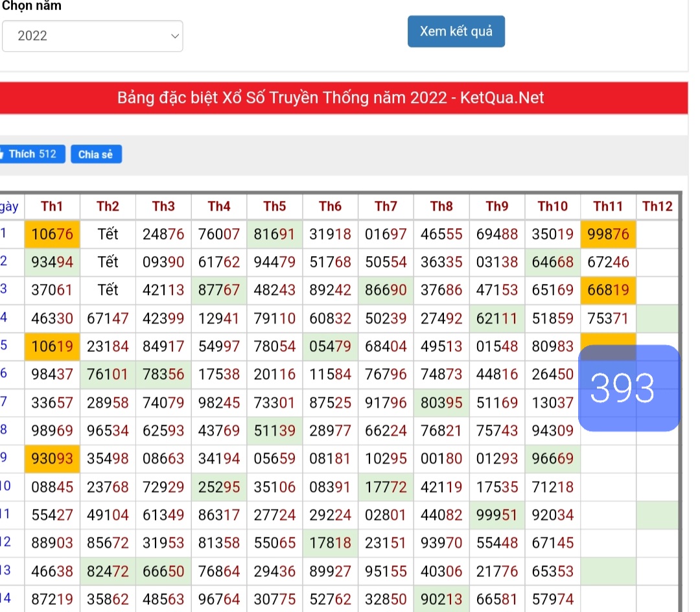Click orange cell 10619 in Th1
The width and height of the screenshot is (700, 612).
click(52, 346)
